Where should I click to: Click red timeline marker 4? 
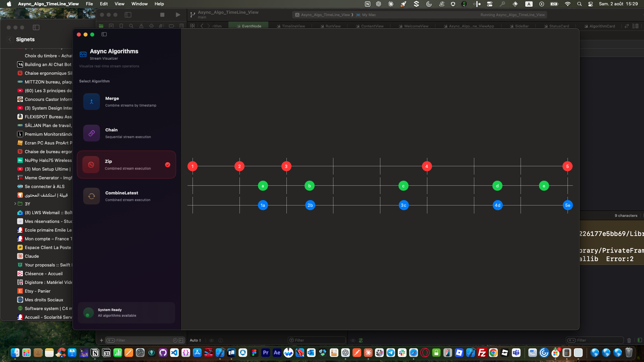point(427,166)
